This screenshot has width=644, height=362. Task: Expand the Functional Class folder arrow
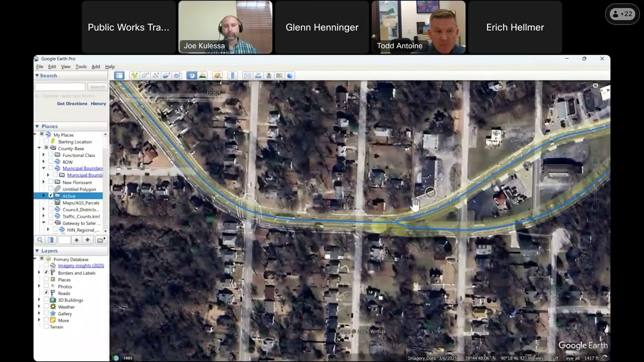pyautogui.click(x=44, y=155)
